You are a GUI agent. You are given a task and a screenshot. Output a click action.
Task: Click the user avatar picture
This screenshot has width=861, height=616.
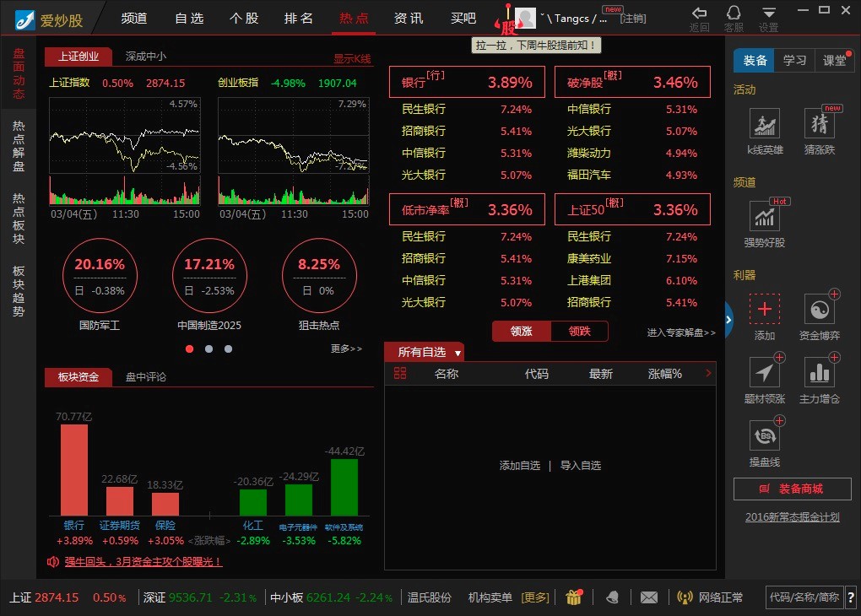[525, 18]
